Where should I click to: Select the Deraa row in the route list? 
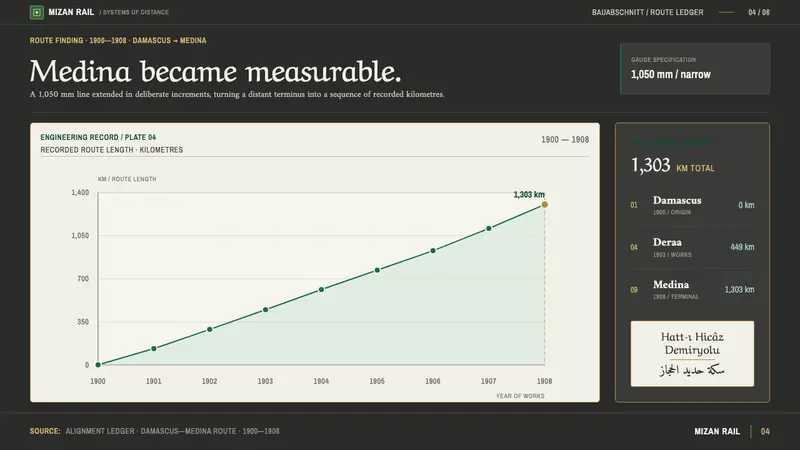(692, 247)
